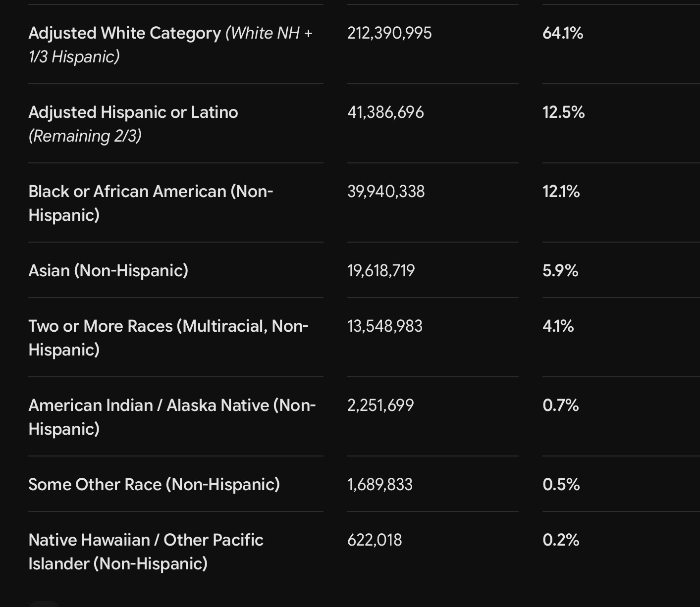Image resolution: width=700 pixels, height=607 pixels.
Task: Select the Native Hawaiian / Other Pacific Islander label
Action: pos(146,552)
